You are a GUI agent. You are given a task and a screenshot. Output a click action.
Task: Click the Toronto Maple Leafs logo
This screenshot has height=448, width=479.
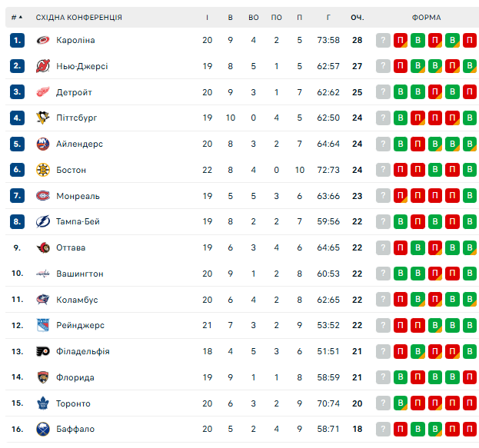[43, 403]
